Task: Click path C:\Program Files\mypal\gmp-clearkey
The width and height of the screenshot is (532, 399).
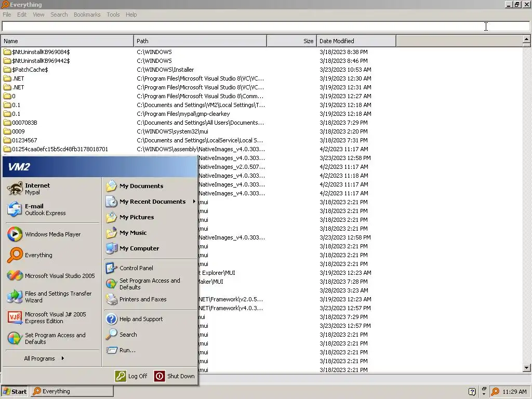Action: pos(183,114)
